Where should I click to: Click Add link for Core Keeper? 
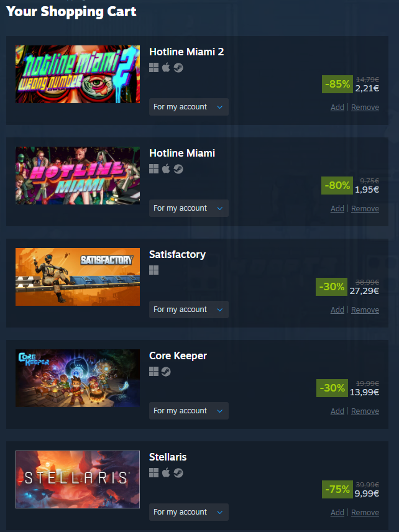(x=337, y=411)
